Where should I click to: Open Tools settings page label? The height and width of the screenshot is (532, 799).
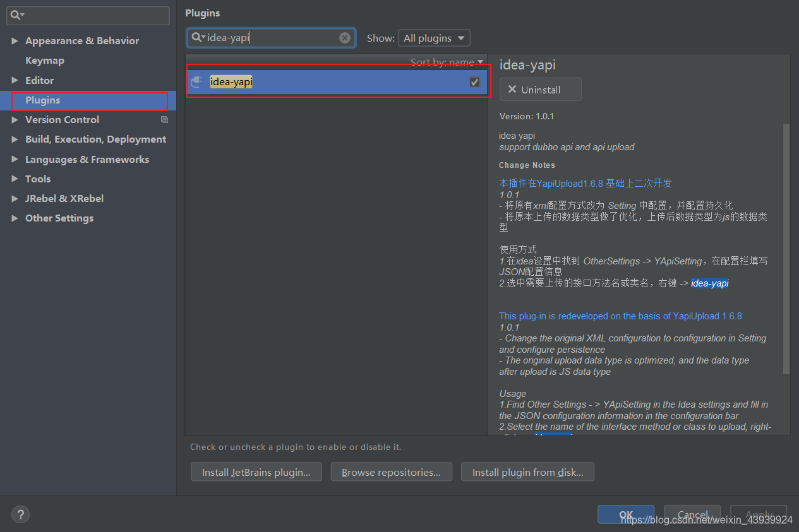click(38, 179)
